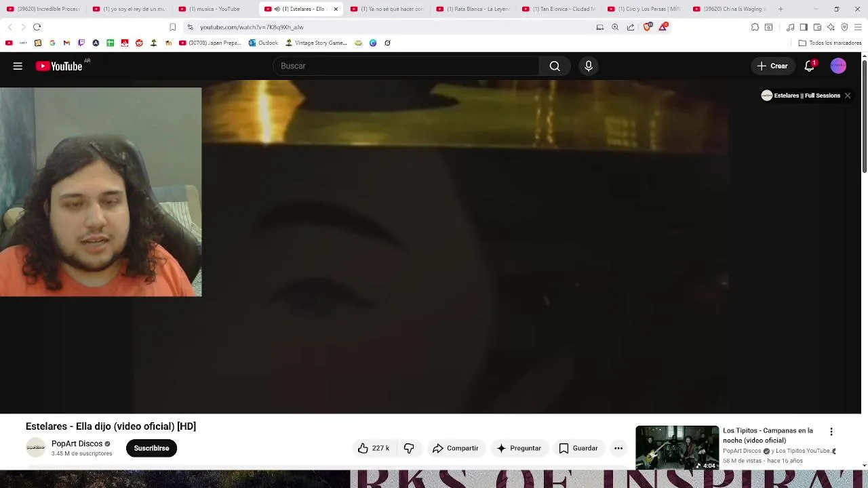This screenshot has height=488, width=868.
Task: Open the Brave Rewards triangle icon
Action: [663, 27]
